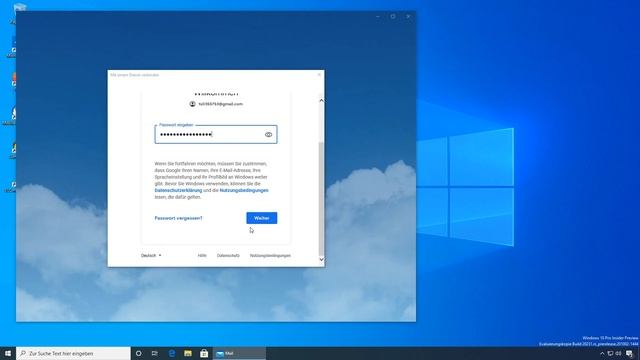Click the taskbar search box

pyautogui.click(x=73, y=353)
